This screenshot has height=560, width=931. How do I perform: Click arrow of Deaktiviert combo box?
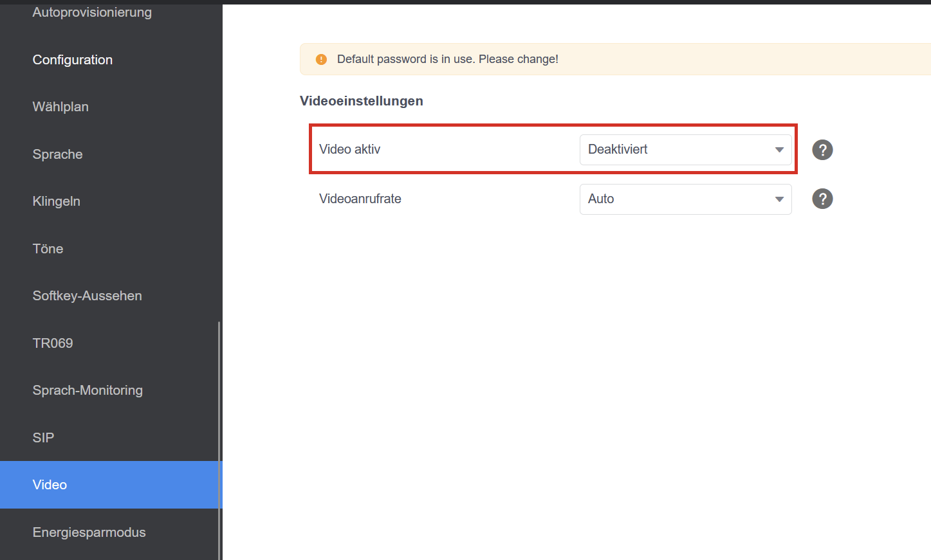(x=779, y=150)
